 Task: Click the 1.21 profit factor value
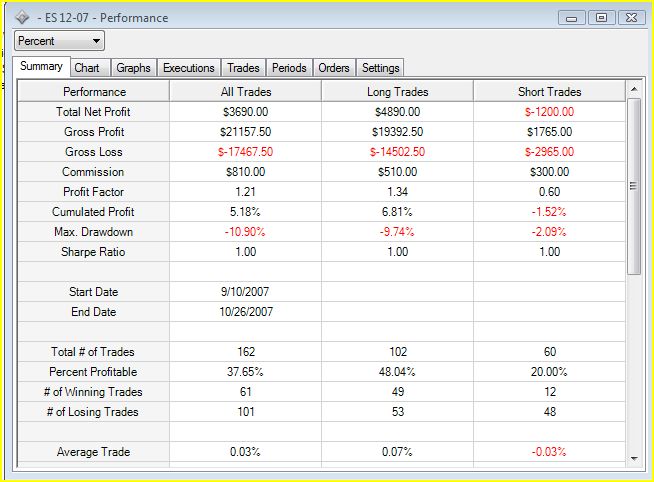point(246,192)
